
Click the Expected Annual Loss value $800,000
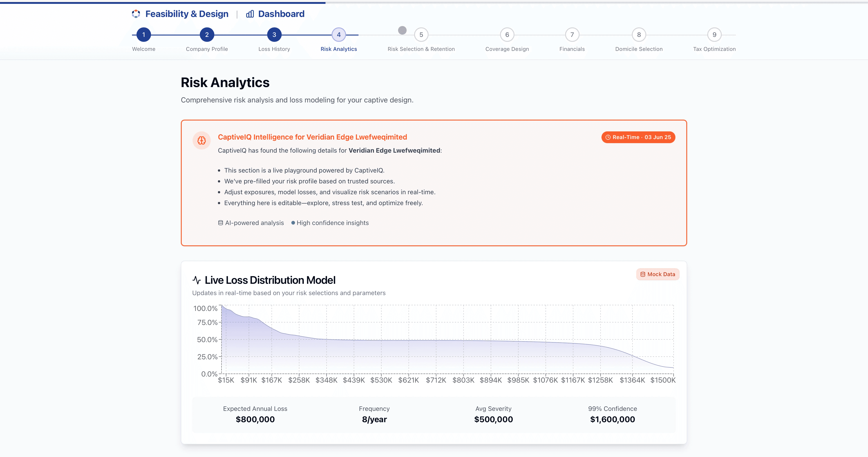point(255,420)
